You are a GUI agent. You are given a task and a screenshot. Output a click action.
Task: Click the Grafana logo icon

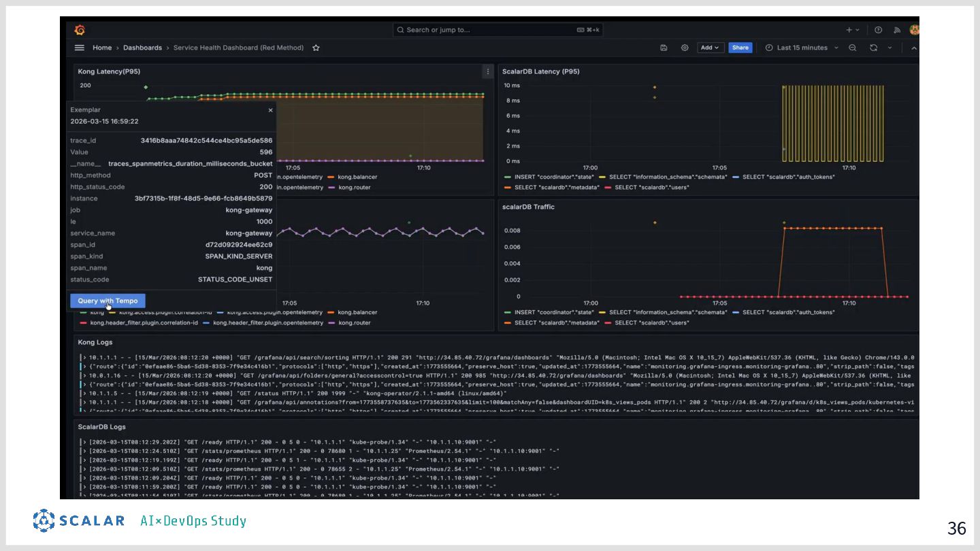[80, 30]
